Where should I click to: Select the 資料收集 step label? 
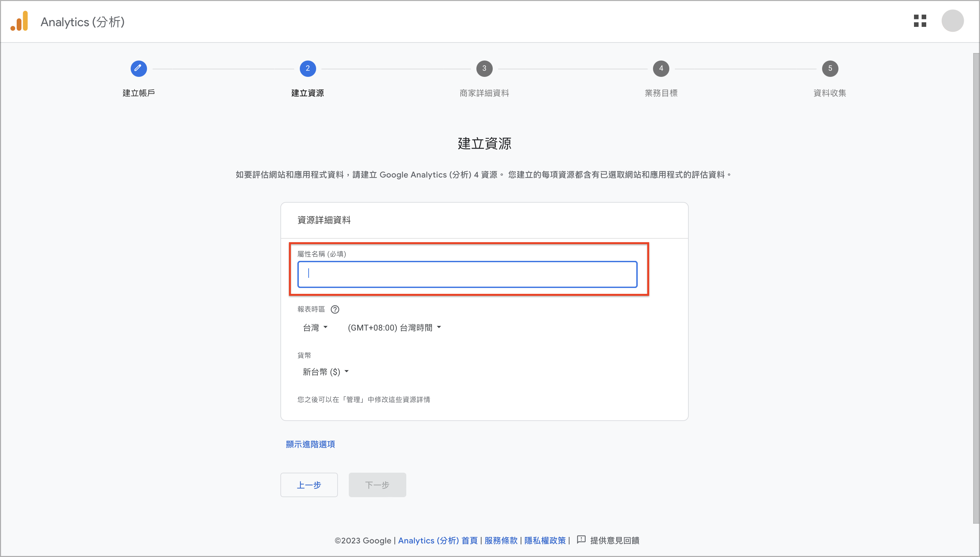point(830,93)
